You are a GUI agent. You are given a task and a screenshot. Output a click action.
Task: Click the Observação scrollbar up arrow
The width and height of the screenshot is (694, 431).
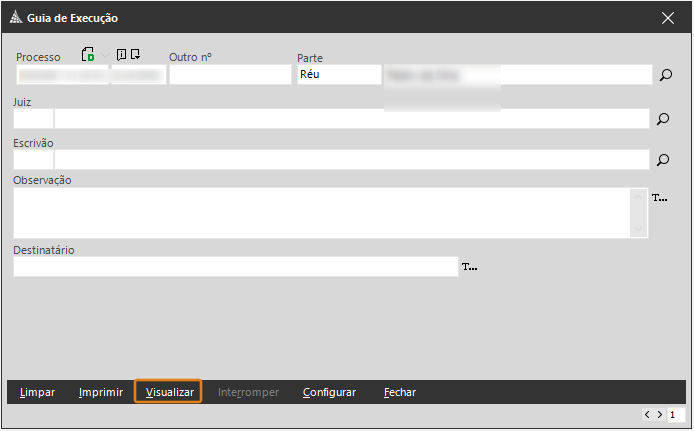point(638,197)
